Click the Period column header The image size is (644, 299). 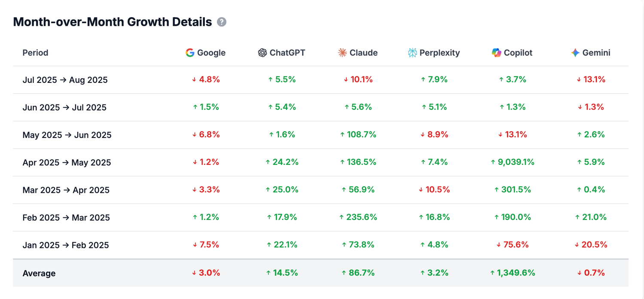point(35,53)
